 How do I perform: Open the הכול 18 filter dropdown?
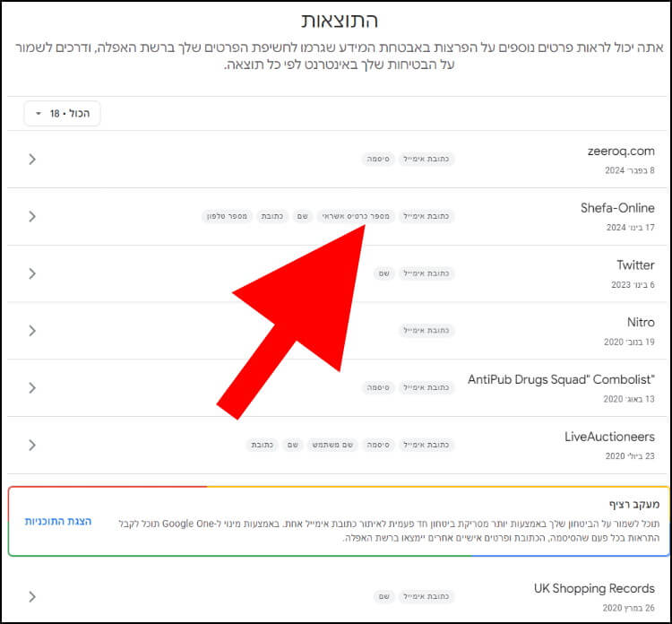tap(62, 114)
